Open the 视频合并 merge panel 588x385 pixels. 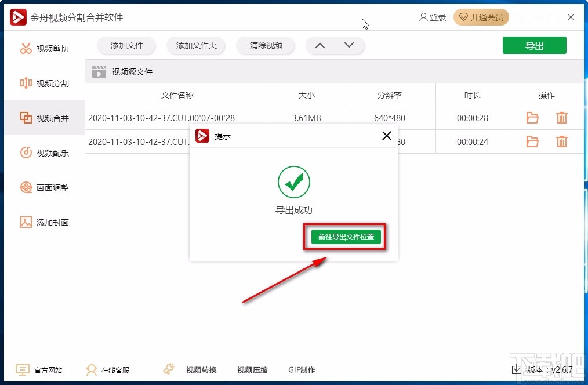click(x=45, y=118)
